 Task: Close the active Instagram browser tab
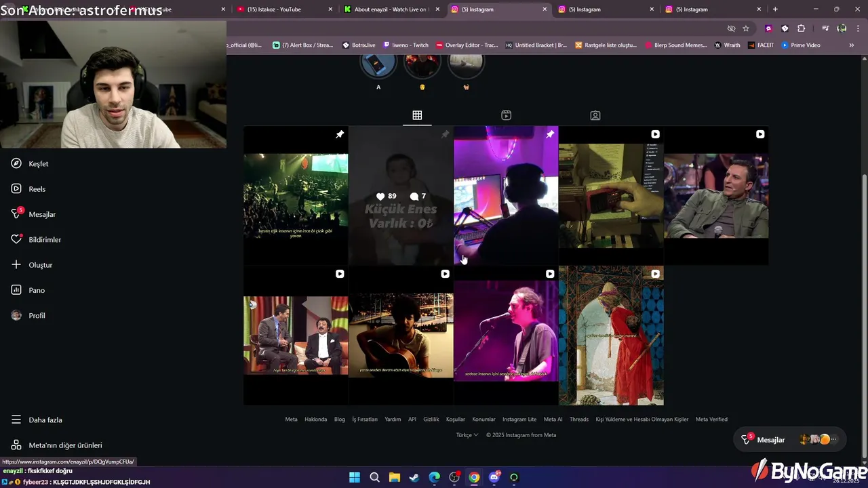click(545, 9)
